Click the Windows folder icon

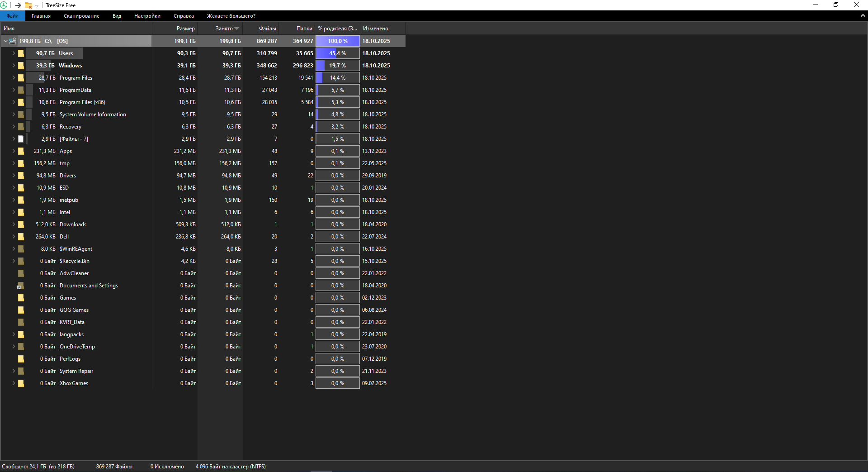21,66
